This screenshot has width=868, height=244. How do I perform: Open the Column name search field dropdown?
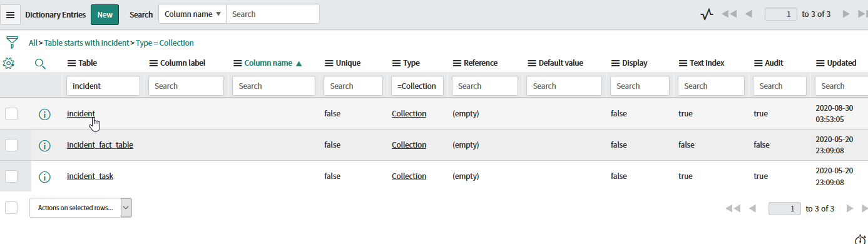(x=193, y=14)
